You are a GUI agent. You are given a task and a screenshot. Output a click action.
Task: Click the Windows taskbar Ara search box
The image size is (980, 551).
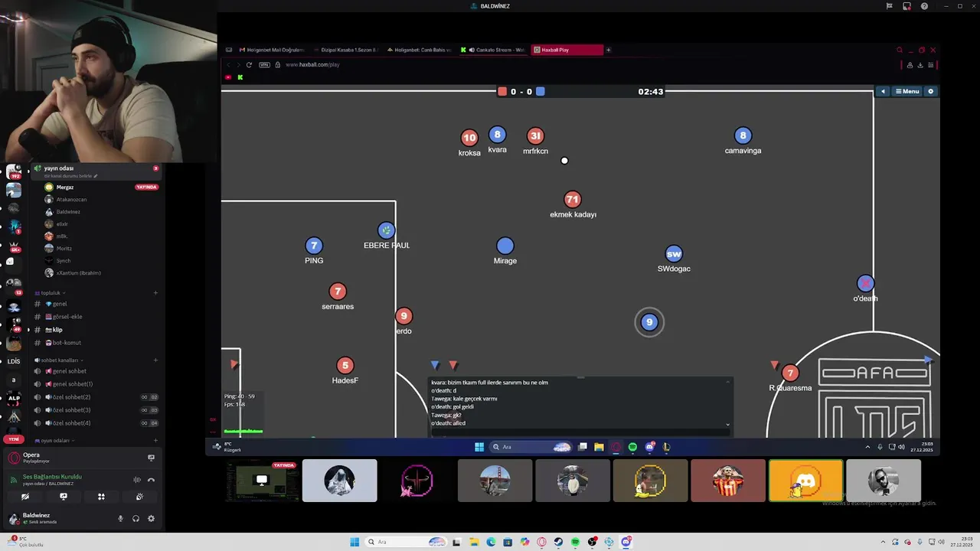[x=407, y=542]
